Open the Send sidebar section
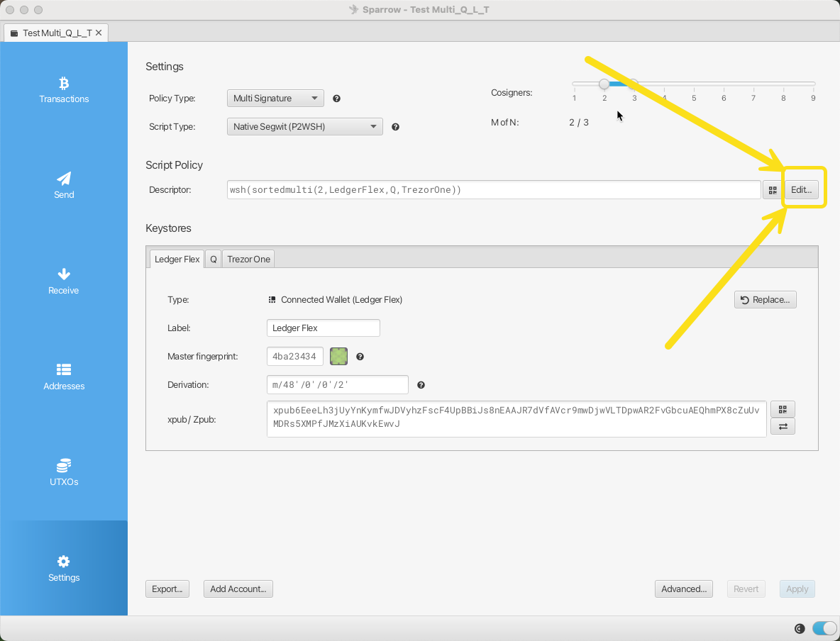840x641 pixels. point(64,185)
